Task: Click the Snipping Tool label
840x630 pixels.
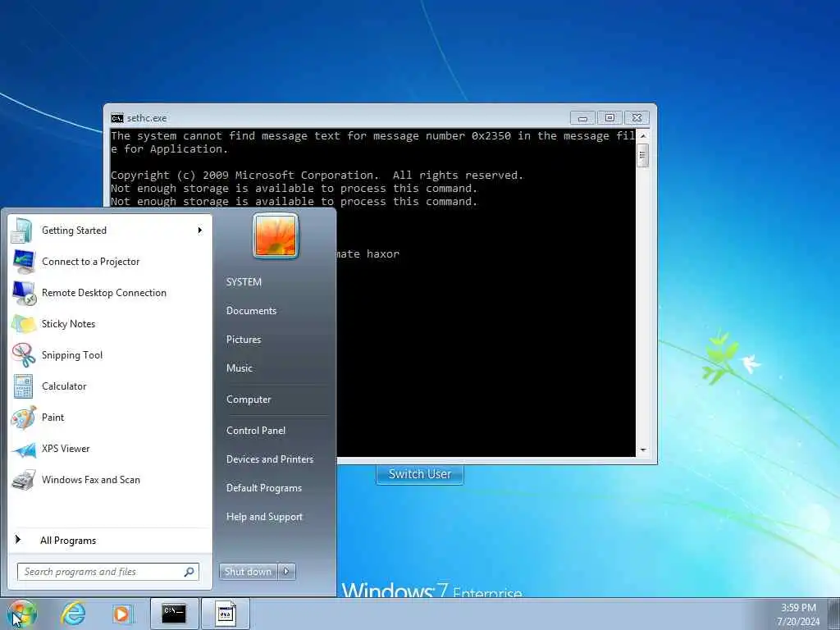Action: (x=72, y=355)
